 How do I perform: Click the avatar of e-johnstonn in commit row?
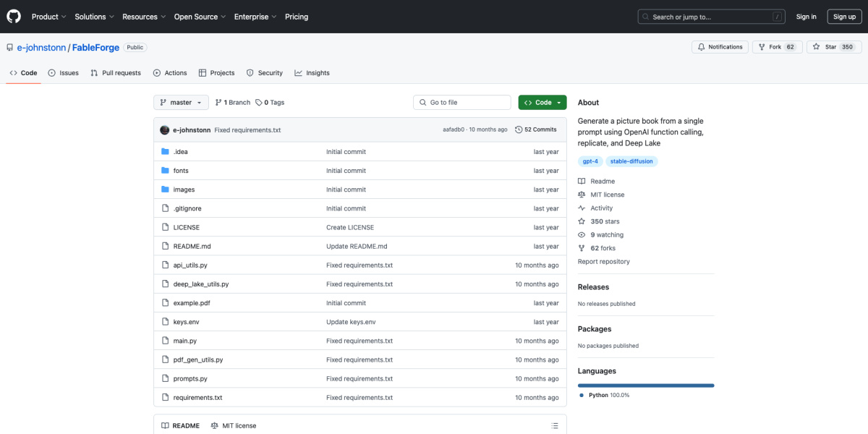(165, 129)
